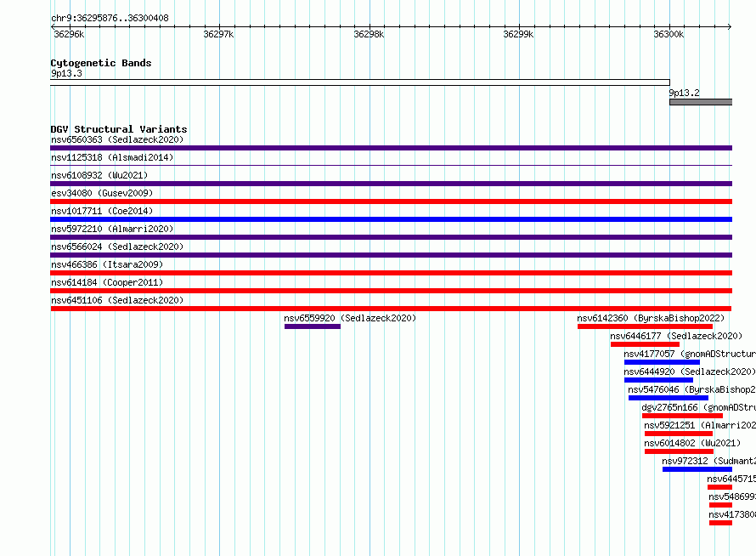
Task: Click the 36296k ruler mark
Action: 69,34
